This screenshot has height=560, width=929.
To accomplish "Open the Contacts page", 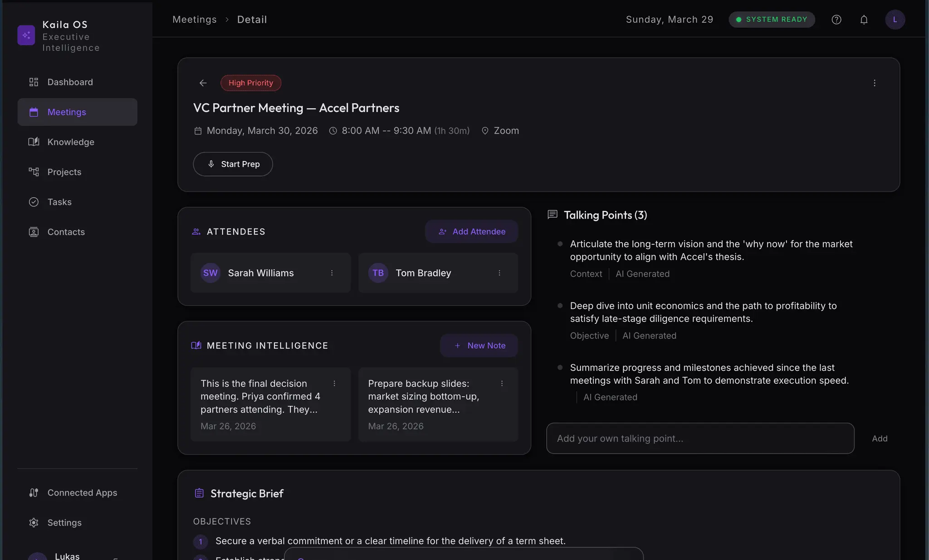I will (x=77, y=232).
